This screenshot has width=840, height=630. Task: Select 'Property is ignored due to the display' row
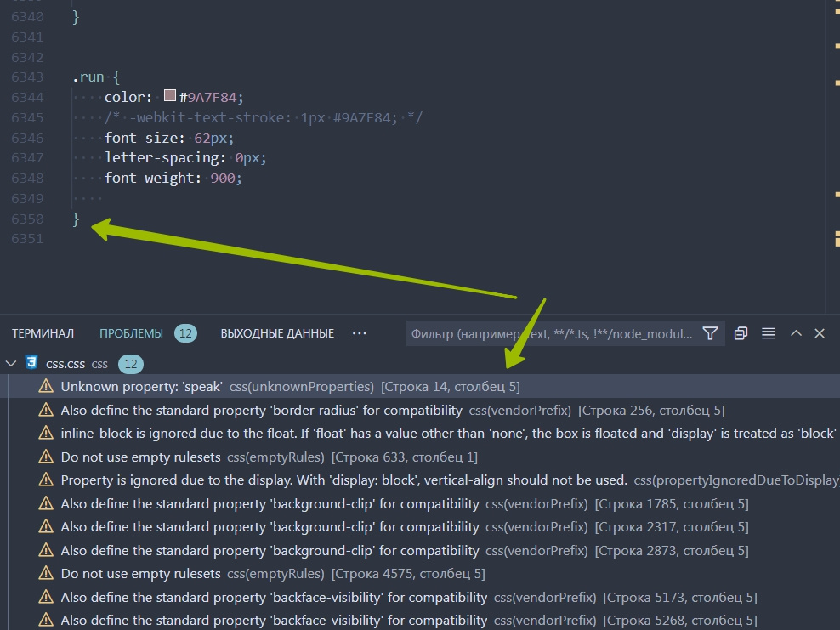pos(420,480)
